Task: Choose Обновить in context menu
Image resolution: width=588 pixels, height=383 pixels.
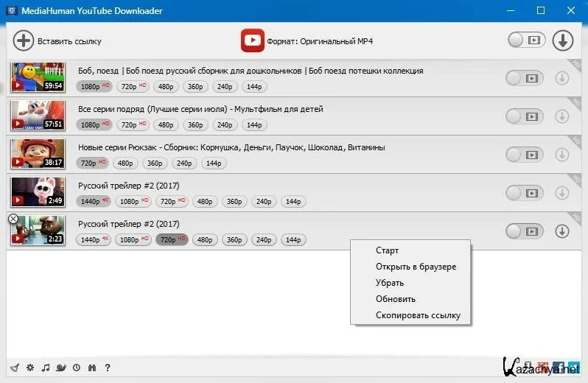Action: pyautogui.click(x=410, y=299)
